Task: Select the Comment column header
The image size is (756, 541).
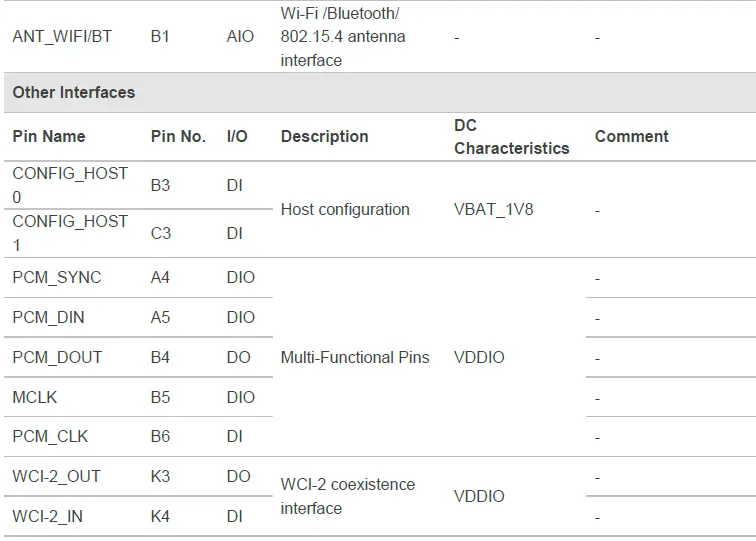Action: coord(631,137)
